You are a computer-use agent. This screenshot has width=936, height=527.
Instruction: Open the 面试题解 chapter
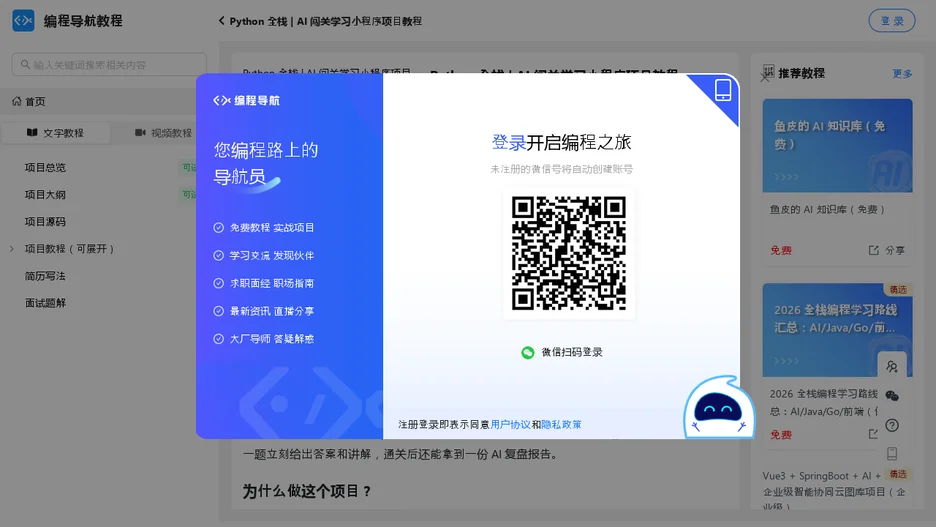click(45, 303)
